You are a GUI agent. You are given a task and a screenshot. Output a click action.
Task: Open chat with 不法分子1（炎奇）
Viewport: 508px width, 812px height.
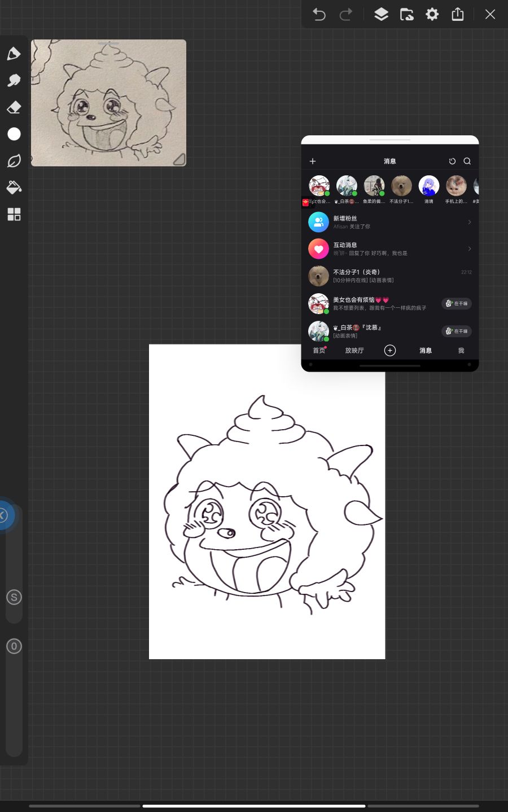(390, 276)
